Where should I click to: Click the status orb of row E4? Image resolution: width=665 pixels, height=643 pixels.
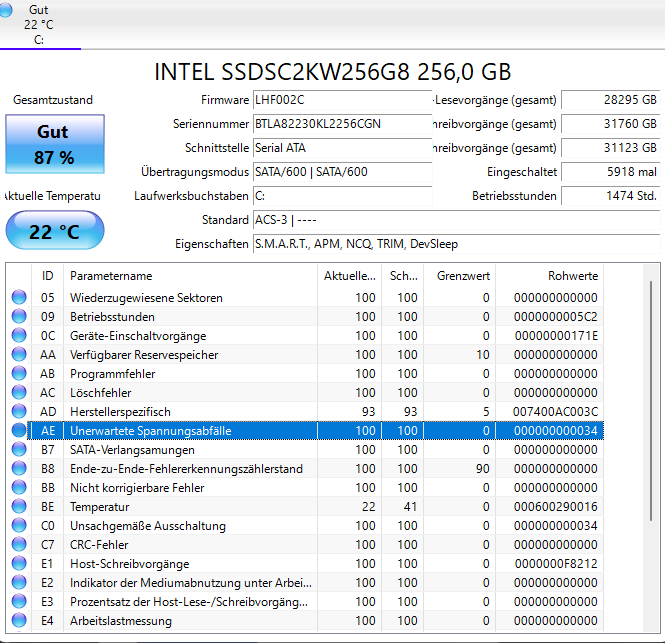[x=19, y=621]
